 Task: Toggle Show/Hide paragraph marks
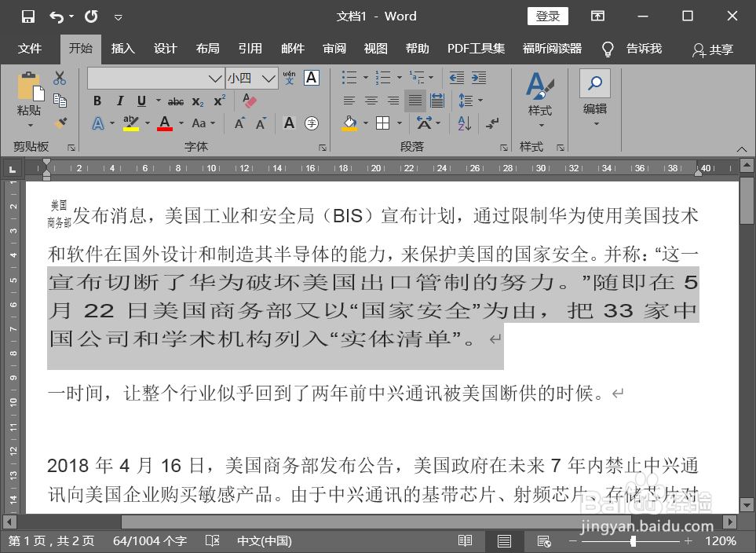point(491,123)
